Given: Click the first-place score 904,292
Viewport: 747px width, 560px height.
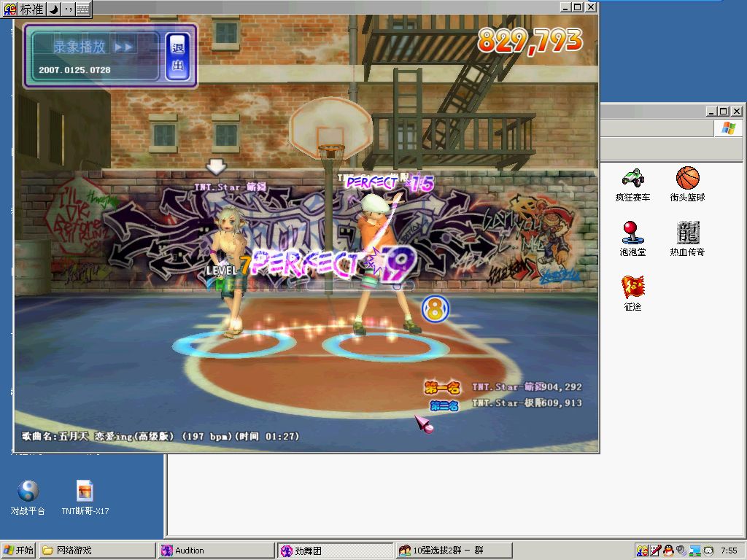Looking at the screenshot, I should click(561, 387).
